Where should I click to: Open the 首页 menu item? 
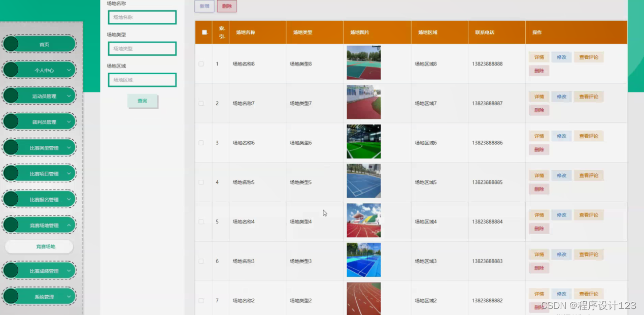tap(39, 44)
